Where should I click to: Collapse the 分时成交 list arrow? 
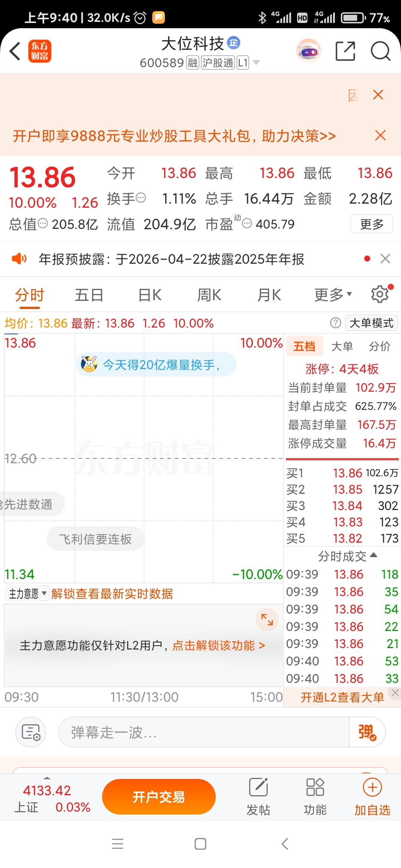click(x=374, y=555)
